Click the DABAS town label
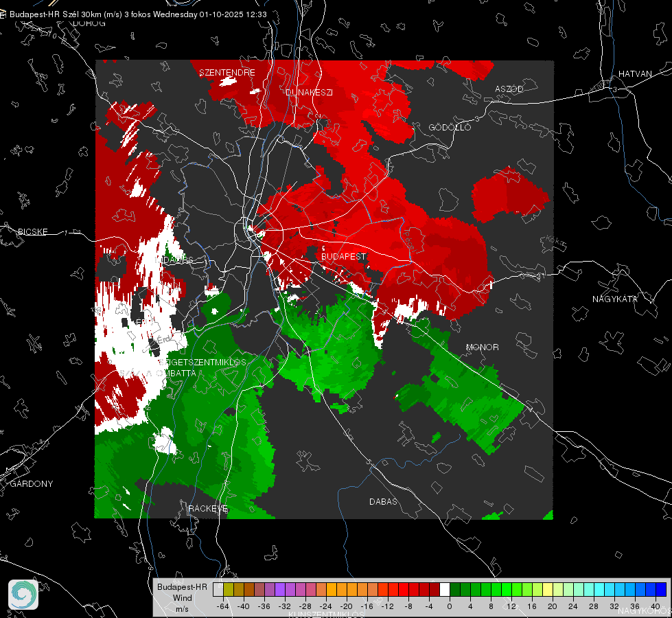The image size is (672, 618). point(383,501)
